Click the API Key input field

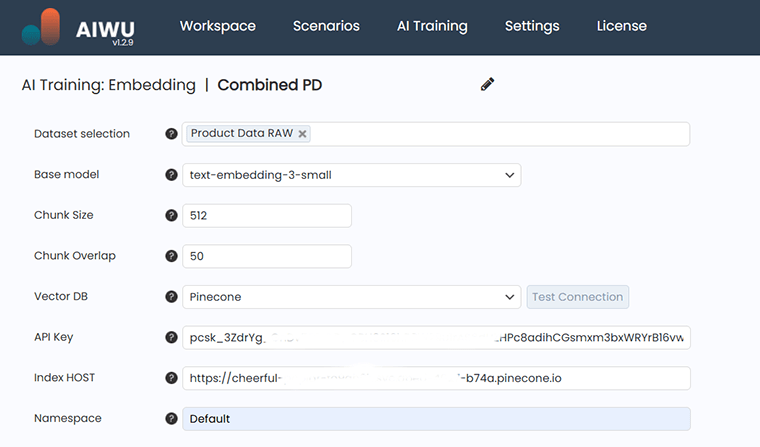tap(436, 337)
